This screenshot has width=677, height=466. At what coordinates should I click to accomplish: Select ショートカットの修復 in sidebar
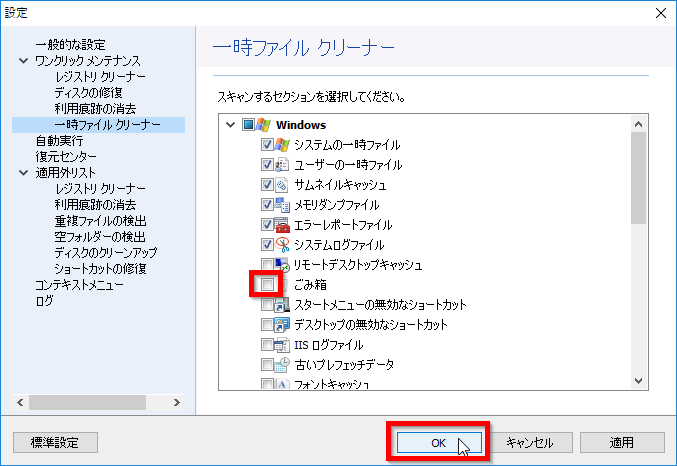point(100,269)
